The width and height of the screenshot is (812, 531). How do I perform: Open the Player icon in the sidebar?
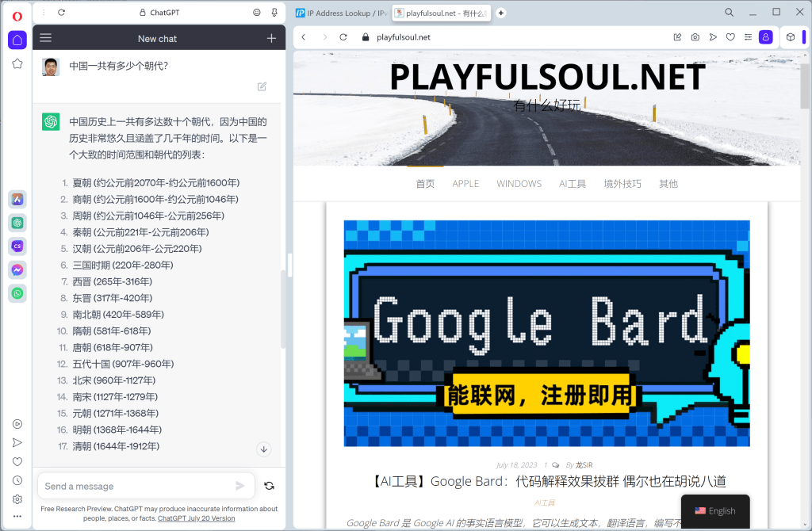(x=17, y=424)
